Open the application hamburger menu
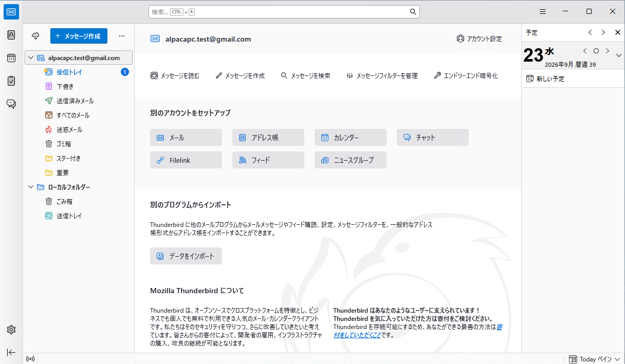This screenshot has height=364, width=625. (x=543, y=12)
